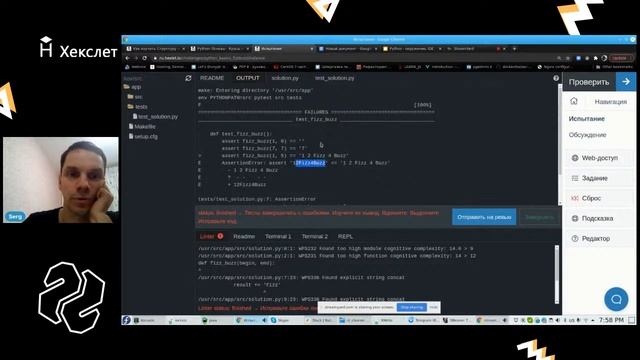This screenshot has width=640, height=360.
Task: Switch to the Python Основы Chrome tab
Action: [x=220, y=49]
